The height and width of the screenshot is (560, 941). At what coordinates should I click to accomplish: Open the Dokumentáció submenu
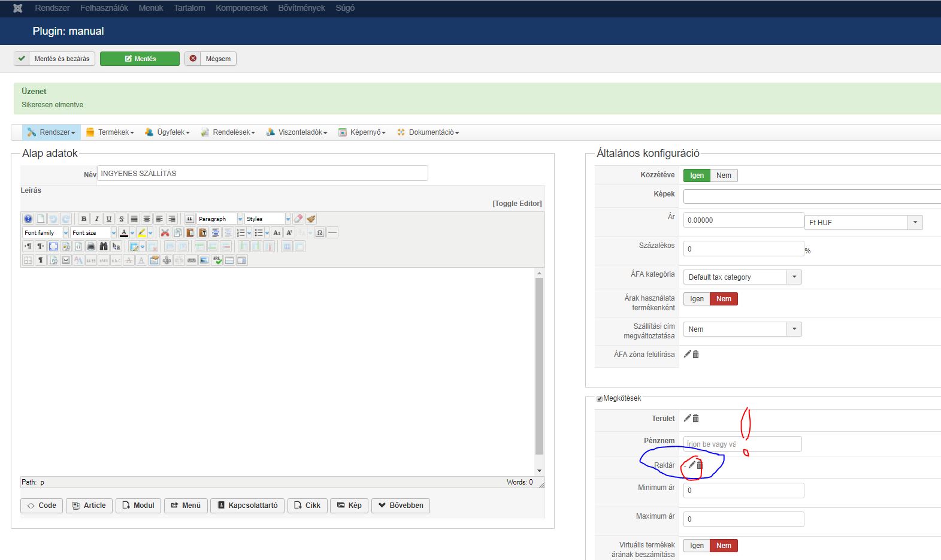click(428, 132)
